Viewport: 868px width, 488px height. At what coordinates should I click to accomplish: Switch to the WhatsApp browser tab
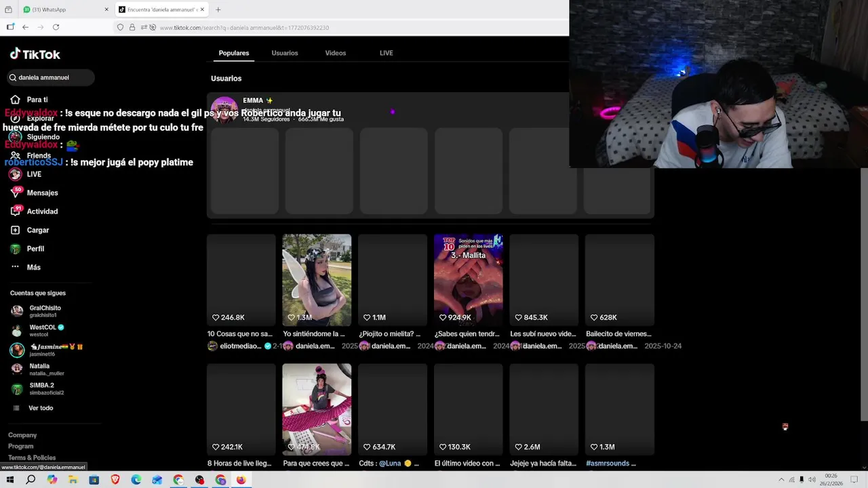click(64, 9)
